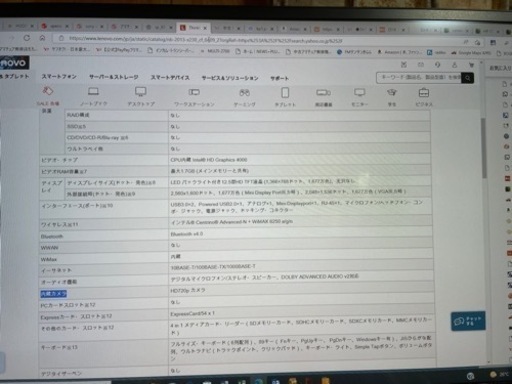This screenshot has width=512, height=384.
Task: Click the page vertical scrollbar thumb
Action: point(484,148)
